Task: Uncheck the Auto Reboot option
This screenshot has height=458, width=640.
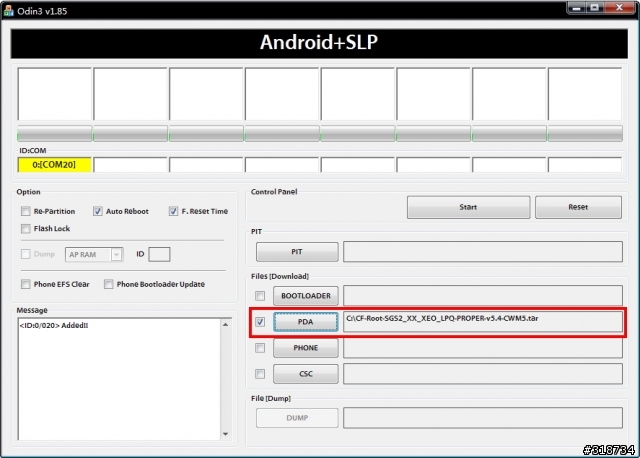Action: coord(98,211)
